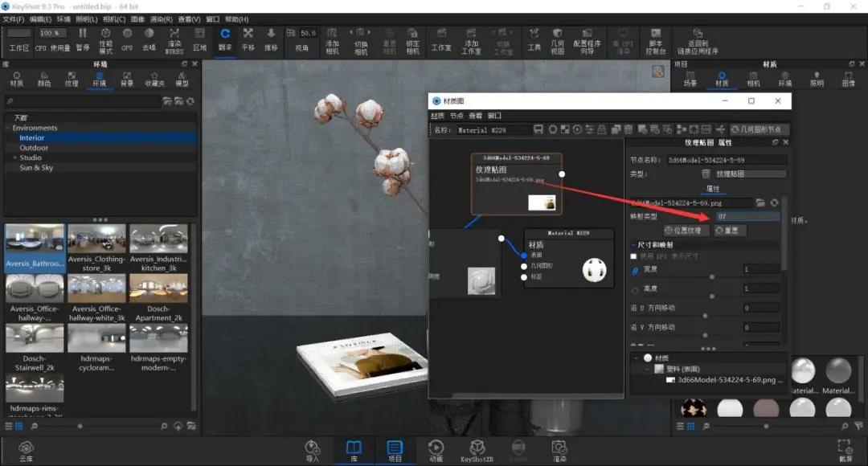
Task: Click the 几何图形节点 button in material graph
Action: (757, 129)
